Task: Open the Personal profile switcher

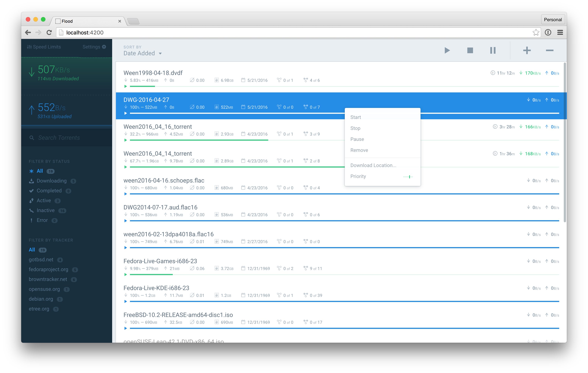Action: tap(553, 20)
